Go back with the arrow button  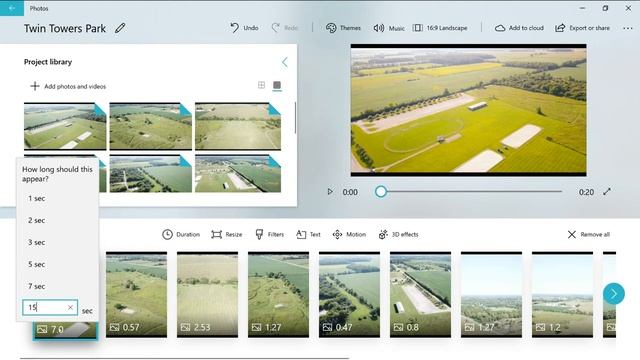click(x=12, y=8)
